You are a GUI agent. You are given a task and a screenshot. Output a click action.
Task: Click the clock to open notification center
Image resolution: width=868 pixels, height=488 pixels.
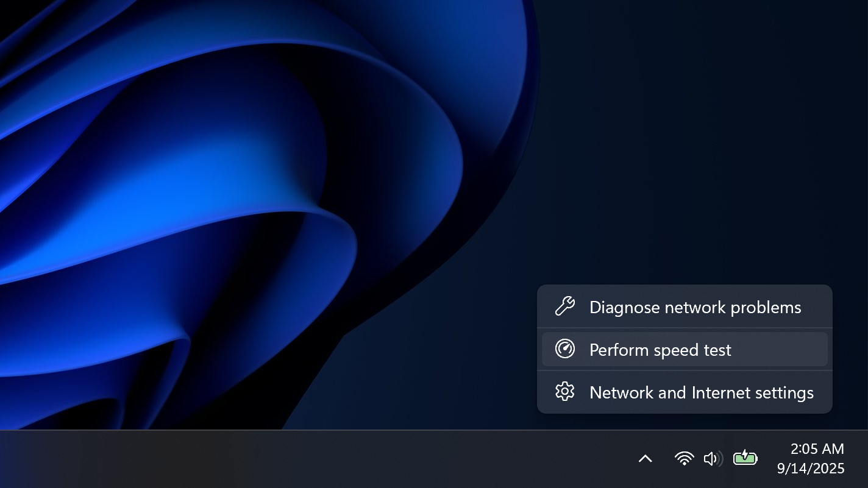(x=816, y=448)
